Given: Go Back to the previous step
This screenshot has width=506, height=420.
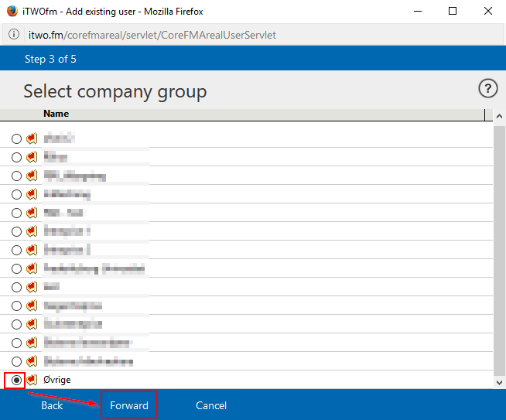Looking at the screenshot, I should click(x=52, y=405).
